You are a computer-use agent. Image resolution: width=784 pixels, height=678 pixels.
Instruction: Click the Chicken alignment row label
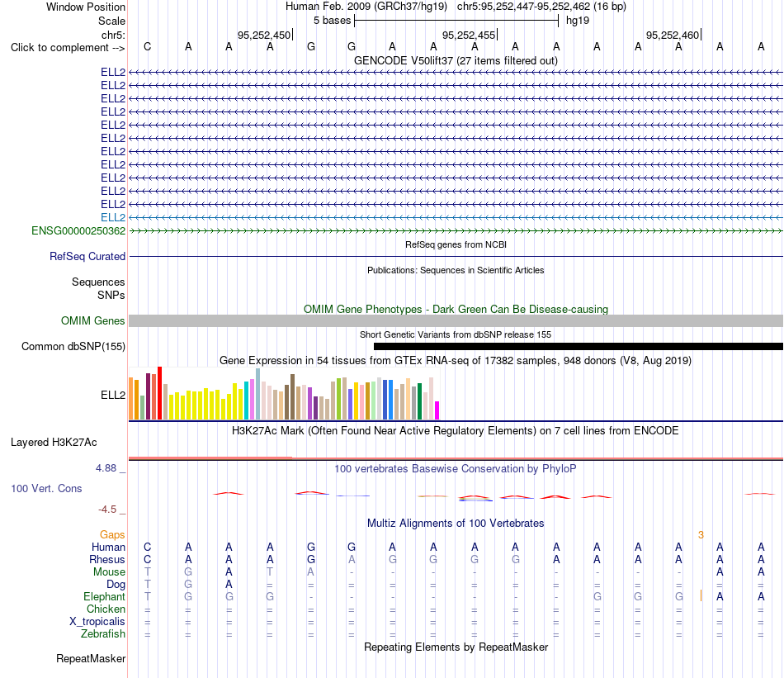coord(106,609)
